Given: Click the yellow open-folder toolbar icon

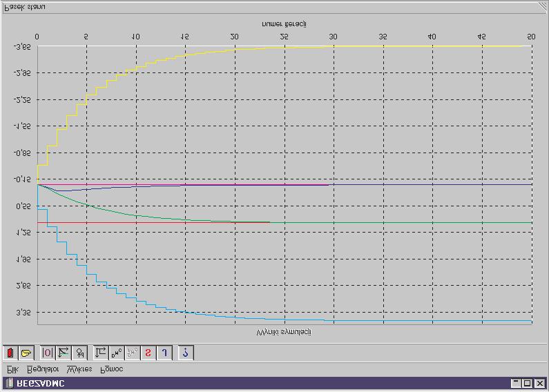Looking at the screenshot, I should [26, 353].
